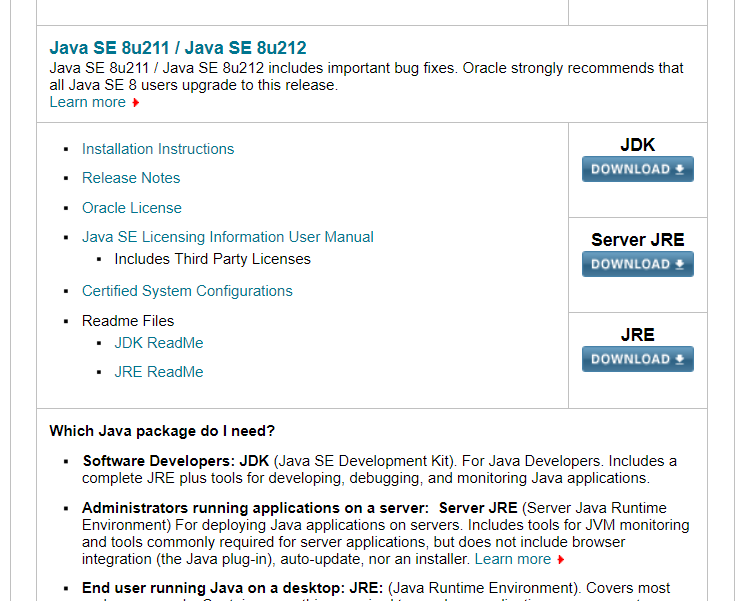The height and width of the screenshot is (601, 740).
Task: Click 'End user running Java on a desktop: JRE:' text
Action: pyautogui.click(x=233, y=588)
